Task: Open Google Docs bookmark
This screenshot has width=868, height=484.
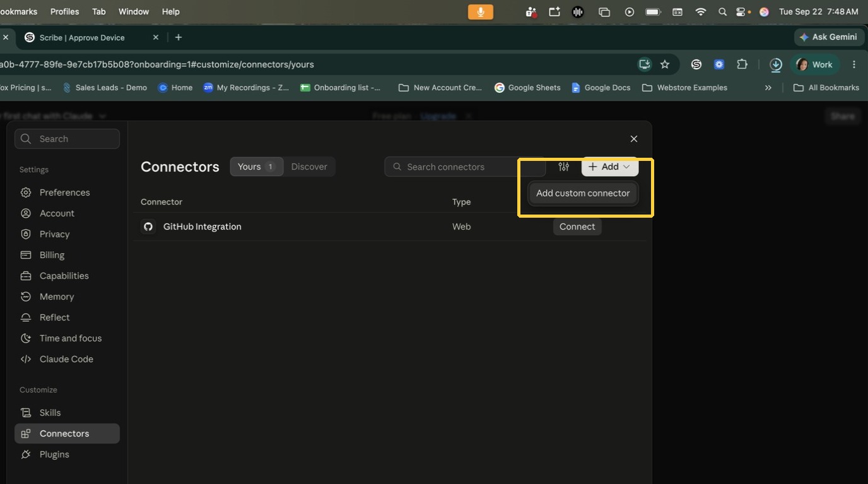Action: [601, 88]
